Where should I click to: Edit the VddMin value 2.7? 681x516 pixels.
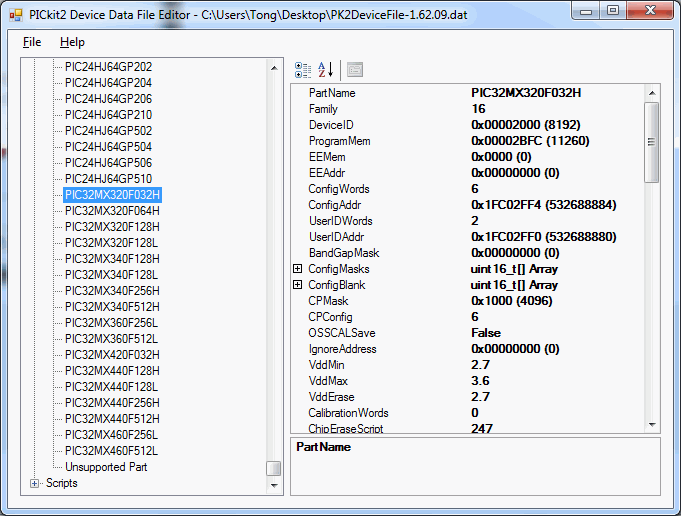(x=480, y=365)
